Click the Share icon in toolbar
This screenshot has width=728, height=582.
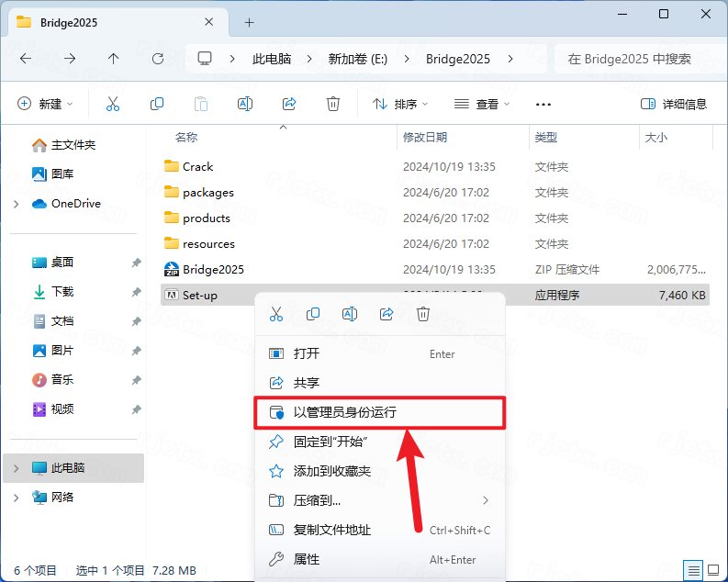click(289, 105)
